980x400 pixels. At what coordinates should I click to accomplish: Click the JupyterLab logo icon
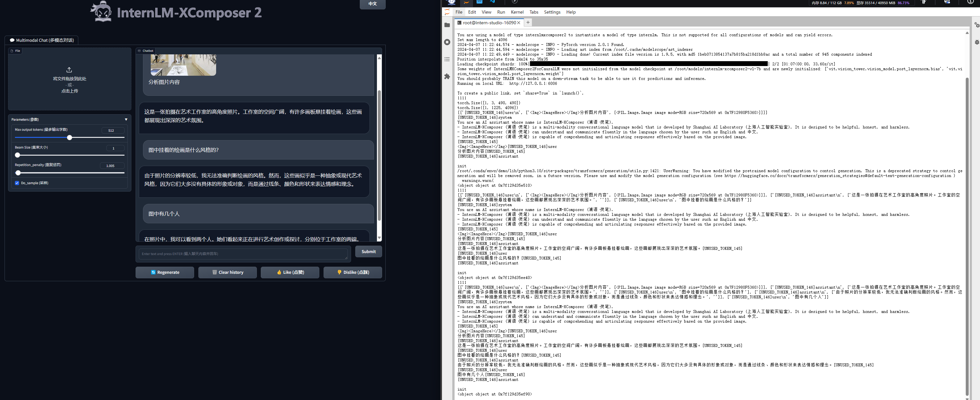pos(447,12)
